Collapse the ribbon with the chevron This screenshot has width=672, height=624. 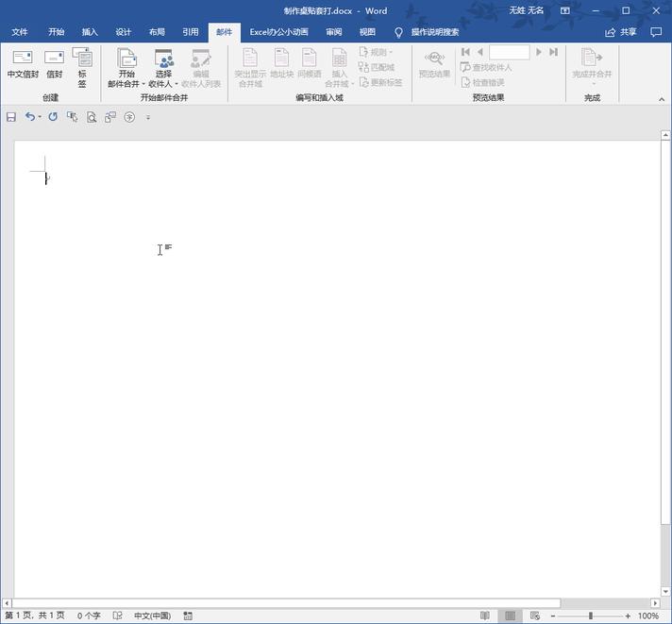click(x=662, y=99)
